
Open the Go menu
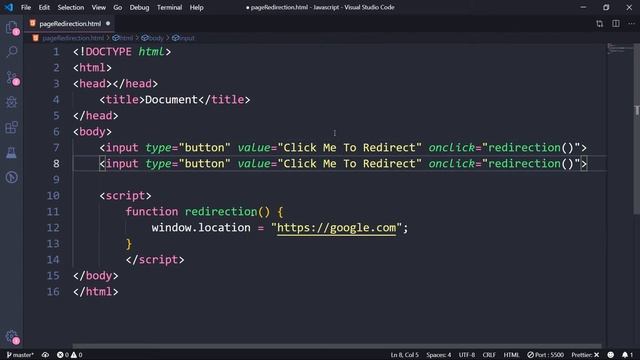(x=118, y=7)
